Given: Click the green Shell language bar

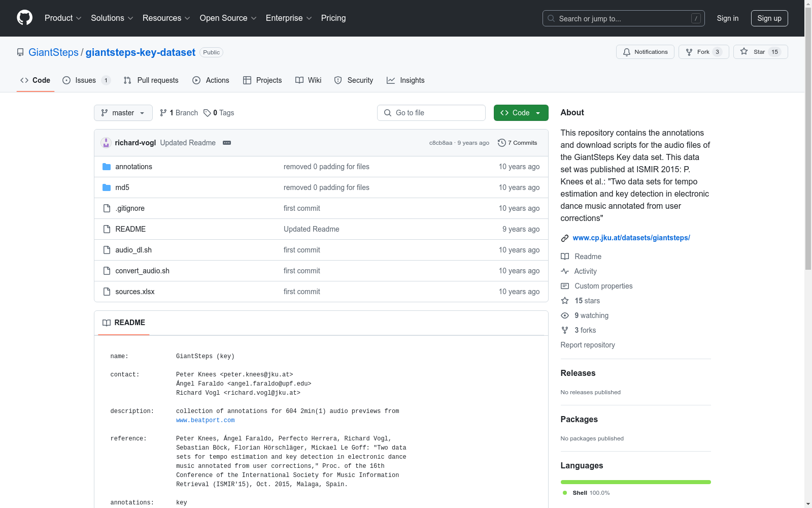Looking at the screenshot, I should (x=636, y=482).
